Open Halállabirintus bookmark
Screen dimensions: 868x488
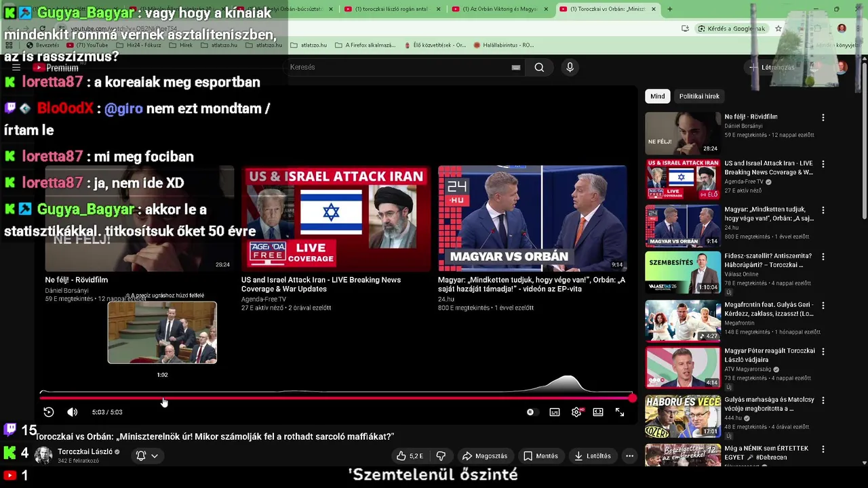coord(504,45)
